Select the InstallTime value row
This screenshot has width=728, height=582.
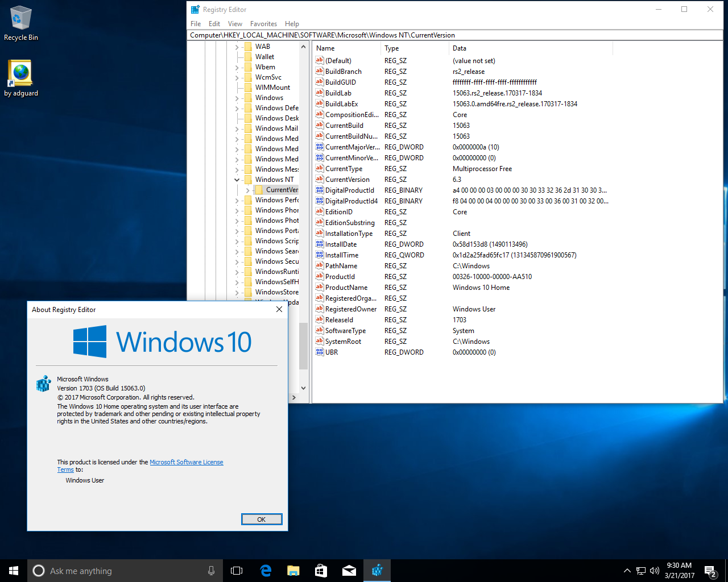point(462,255)
